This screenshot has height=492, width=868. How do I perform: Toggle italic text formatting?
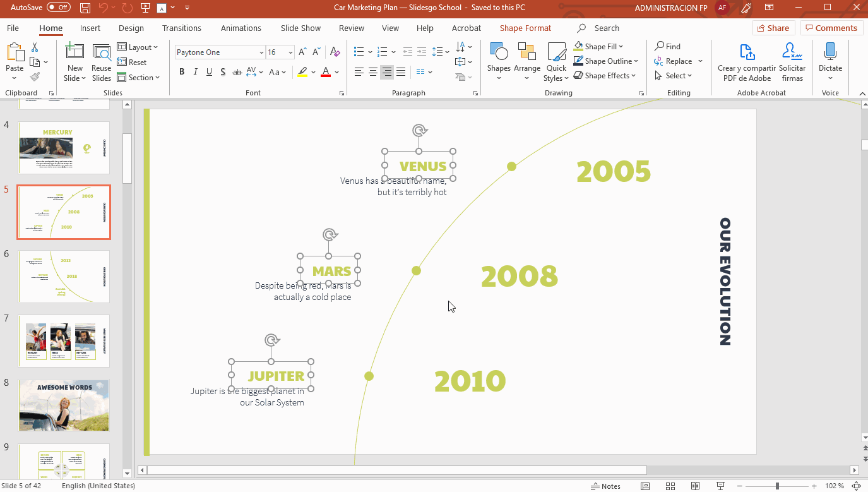[x=196, y=72]
